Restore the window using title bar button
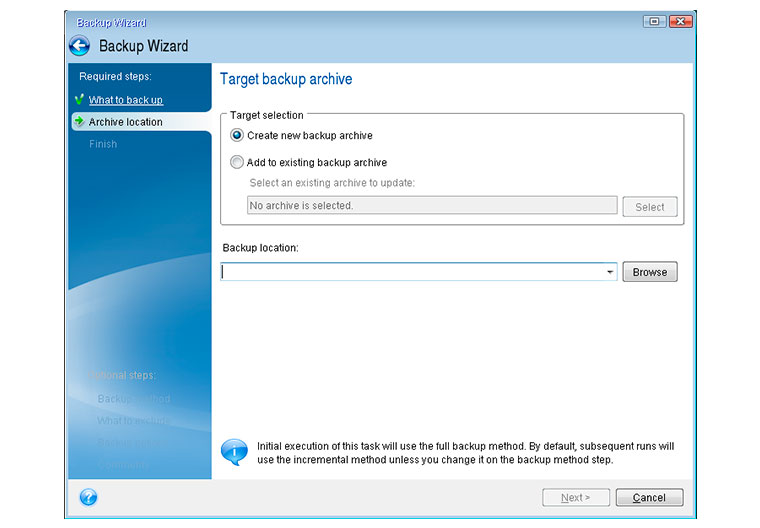 pos(654,21)
